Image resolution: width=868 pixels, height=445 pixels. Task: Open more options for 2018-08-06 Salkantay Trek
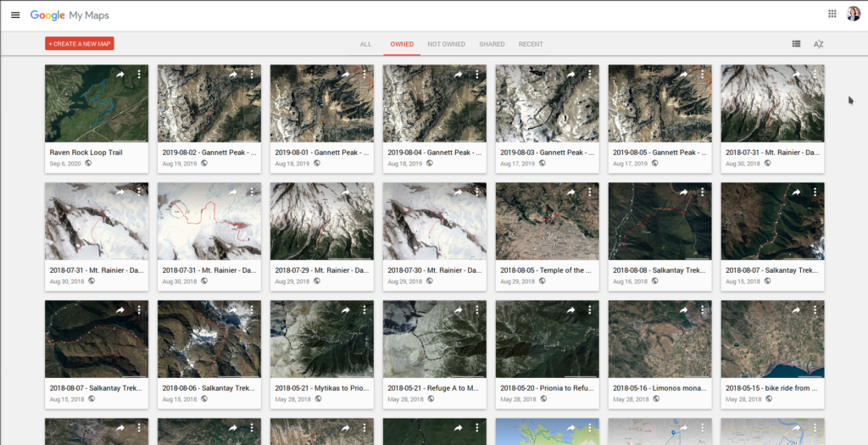(252, 310)
